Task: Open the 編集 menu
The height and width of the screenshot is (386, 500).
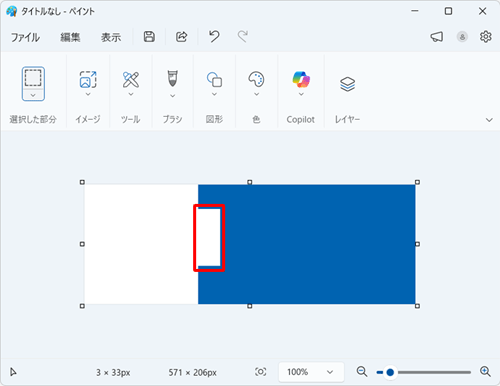Action: click(x=70, y=37)
